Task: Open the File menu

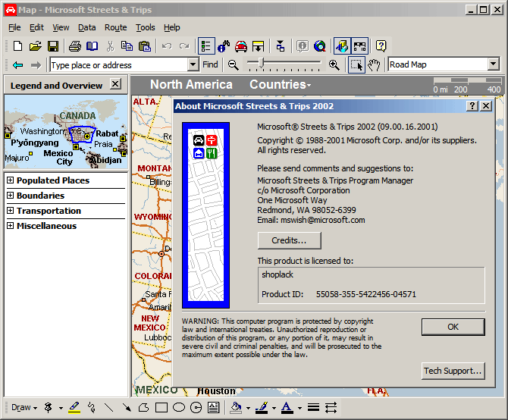Action: coord(14,27)
